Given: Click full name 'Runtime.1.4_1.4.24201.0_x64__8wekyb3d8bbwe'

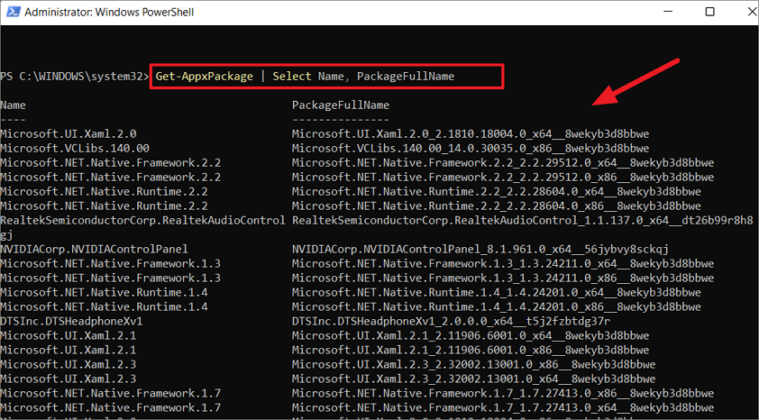Looking at the screenshot, I should pos(497,293).
